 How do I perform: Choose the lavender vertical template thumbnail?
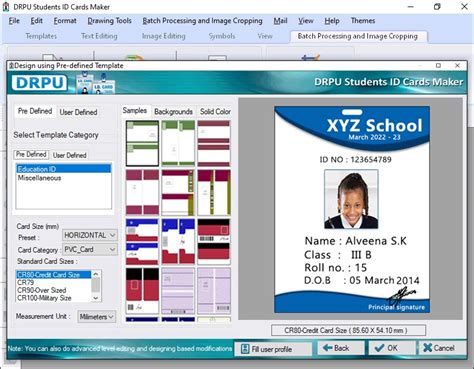[x=214, y=291]
